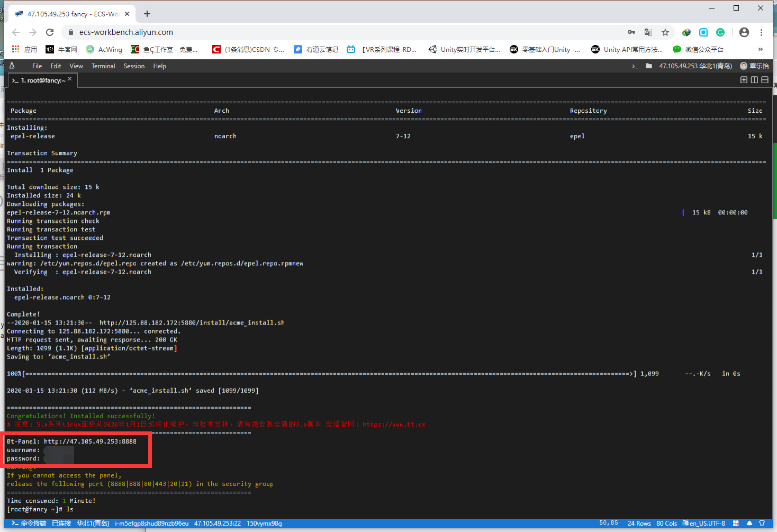The height and width of the screenshot is (532, 777).
Task: Go back with the browser back arrow
Action: pos(16,32)
